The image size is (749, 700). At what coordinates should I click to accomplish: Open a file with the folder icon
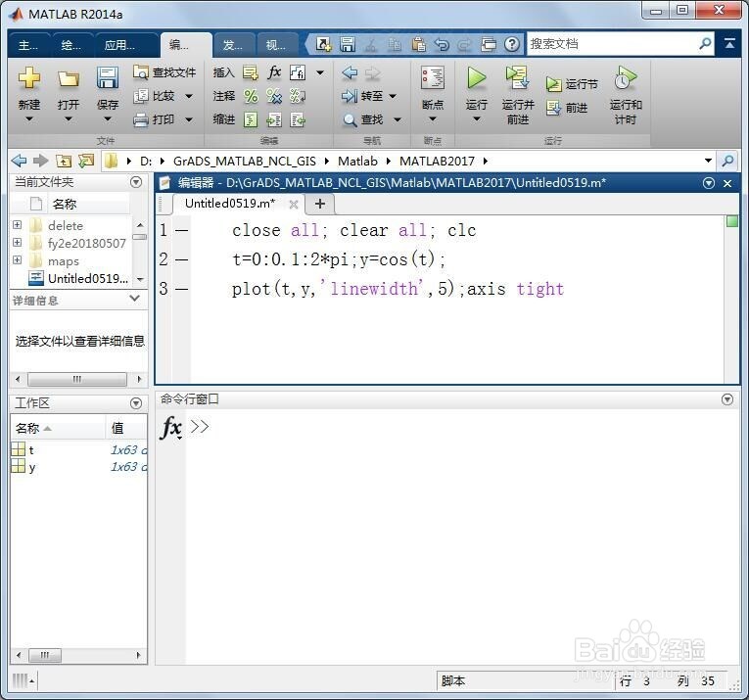pos(68,78)
